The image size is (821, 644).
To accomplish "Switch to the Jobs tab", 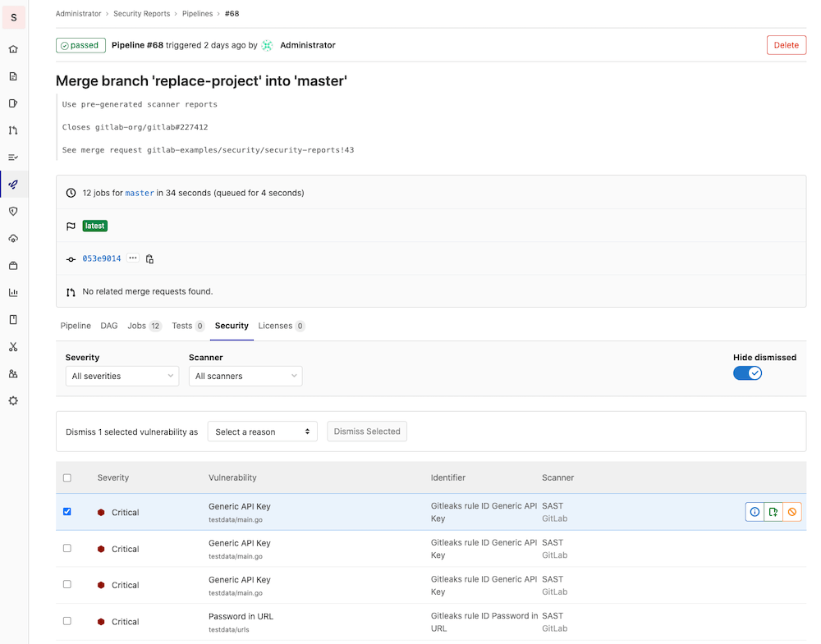I will 144,326.
